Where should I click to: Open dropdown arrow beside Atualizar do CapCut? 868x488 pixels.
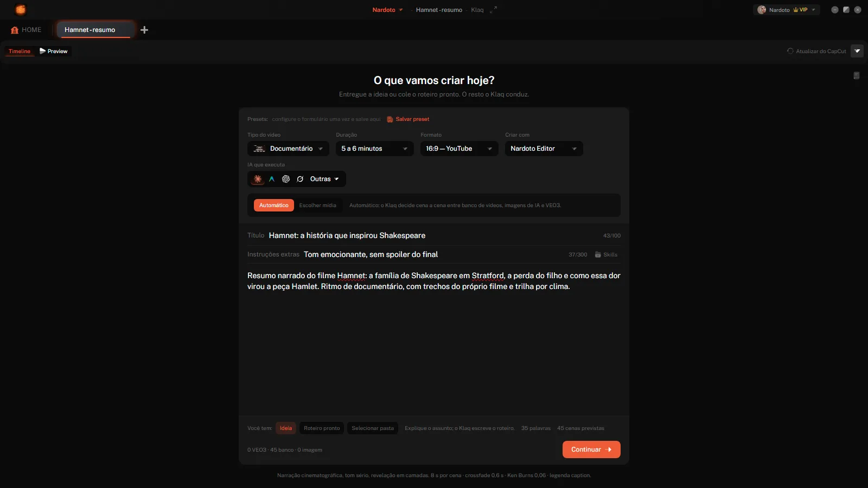[857, 51]
